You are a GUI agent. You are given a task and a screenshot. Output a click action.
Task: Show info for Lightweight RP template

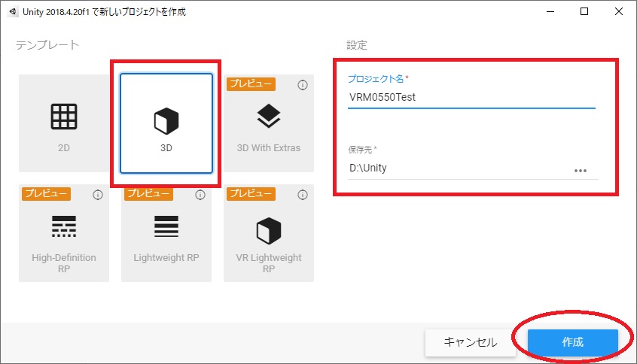(x=200, y=195)
